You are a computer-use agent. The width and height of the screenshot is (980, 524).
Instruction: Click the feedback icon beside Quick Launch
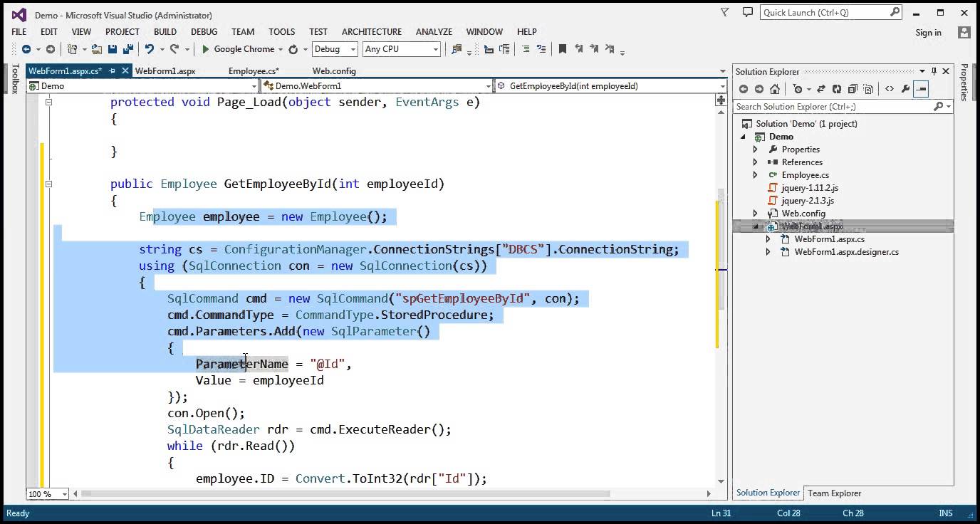click(747, 13)
